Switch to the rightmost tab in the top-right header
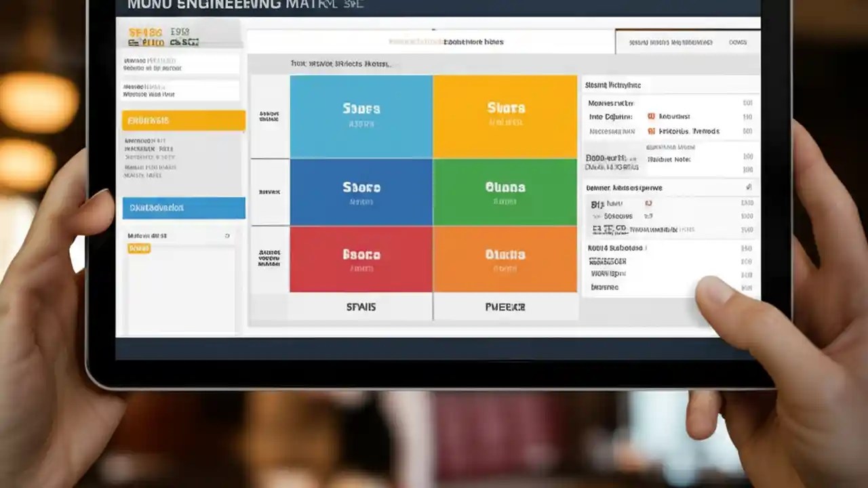Viewport: 868px width, 488px height. 739,41
